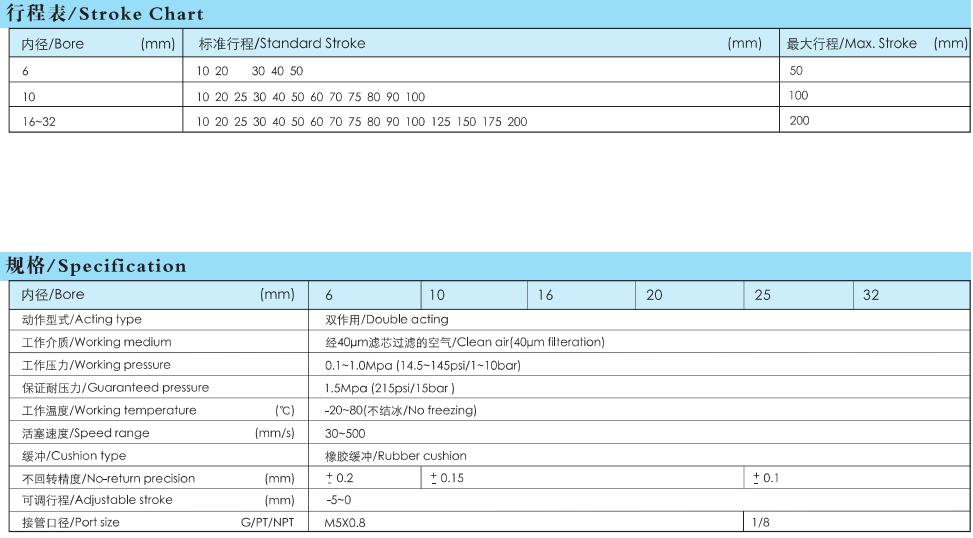973x538 pixels.
Task: Click the Working temperature row label
Action: (x=109, y=411)
